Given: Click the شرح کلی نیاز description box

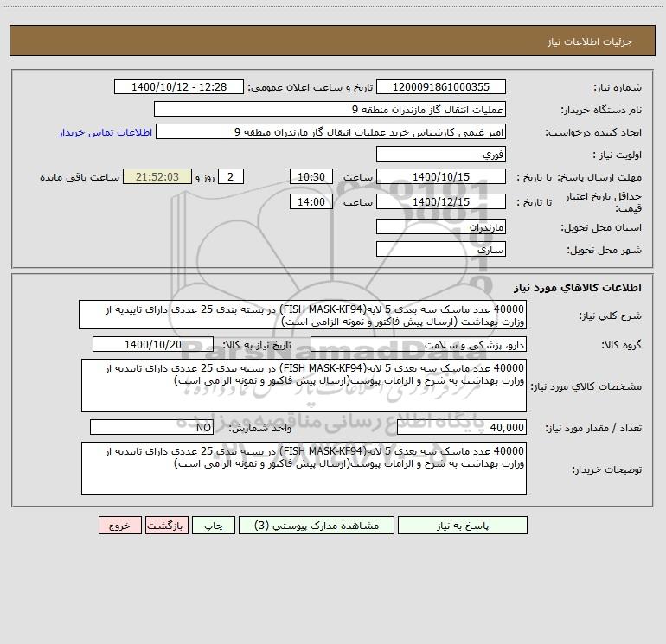Looking at the screenshot, I should [303, 315].
